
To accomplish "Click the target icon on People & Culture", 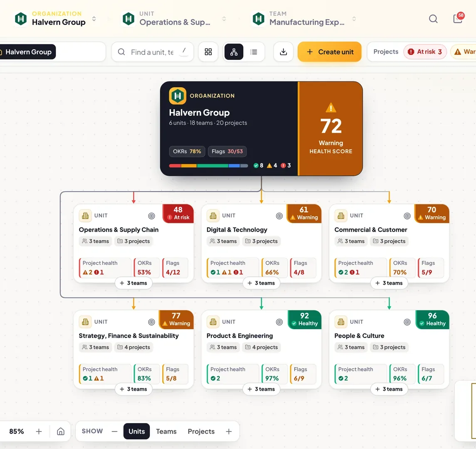I will (407, 322).
